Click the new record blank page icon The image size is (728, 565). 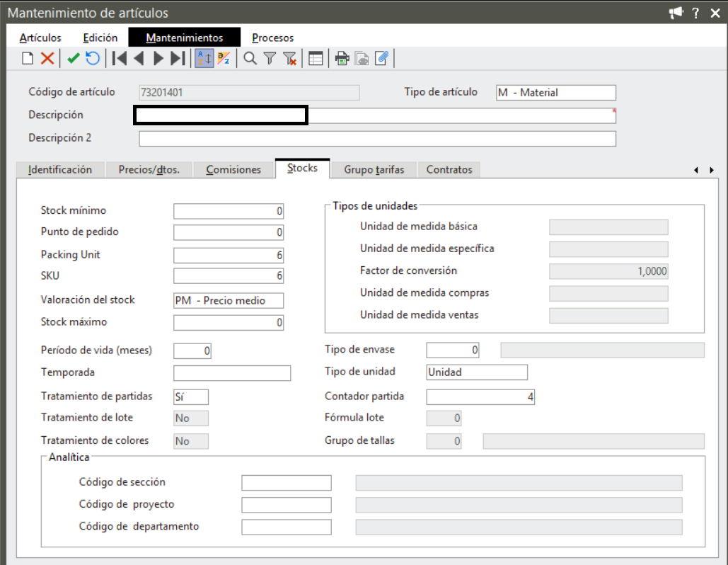(x=28, y=59)
